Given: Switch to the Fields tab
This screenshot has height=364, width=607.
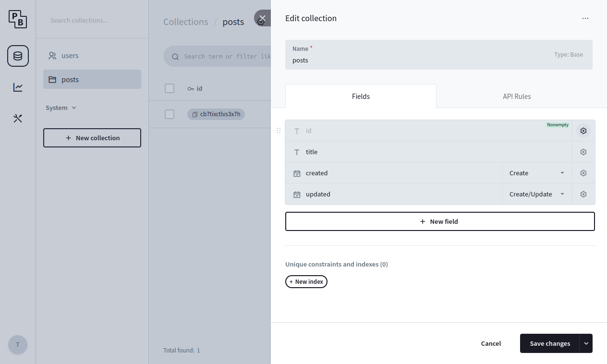Looking at the screenshot, I should pos(361,96).
